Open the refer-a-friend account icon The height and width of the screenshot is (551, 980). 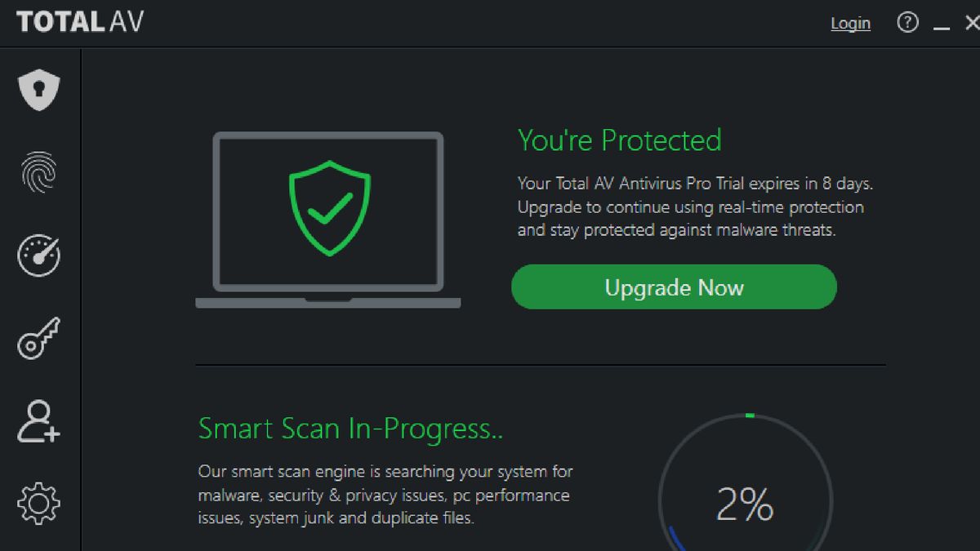pos(38,420)
